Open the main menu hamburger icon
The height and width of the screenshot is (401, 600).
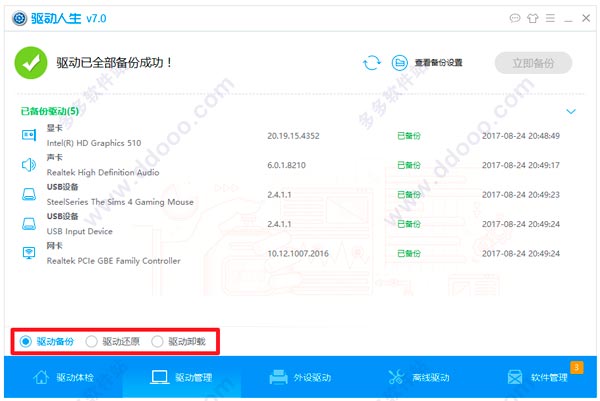click(550, 18)
